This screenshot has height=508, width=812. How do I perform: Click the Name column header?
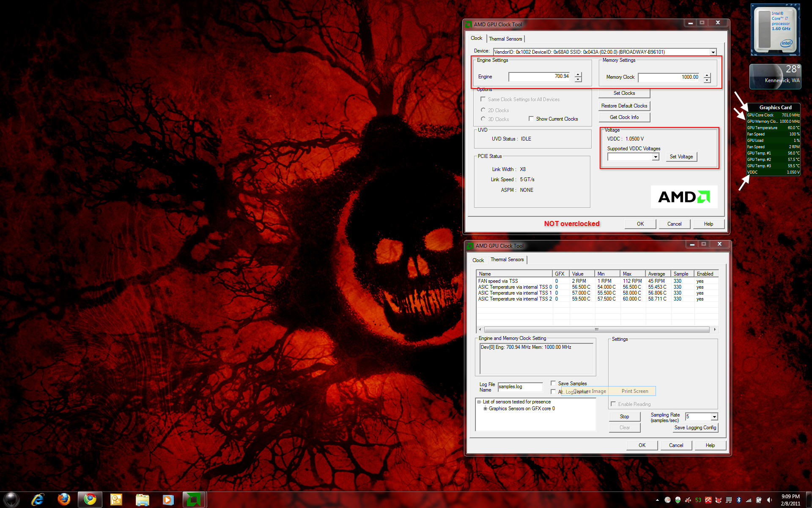point(514,274)
